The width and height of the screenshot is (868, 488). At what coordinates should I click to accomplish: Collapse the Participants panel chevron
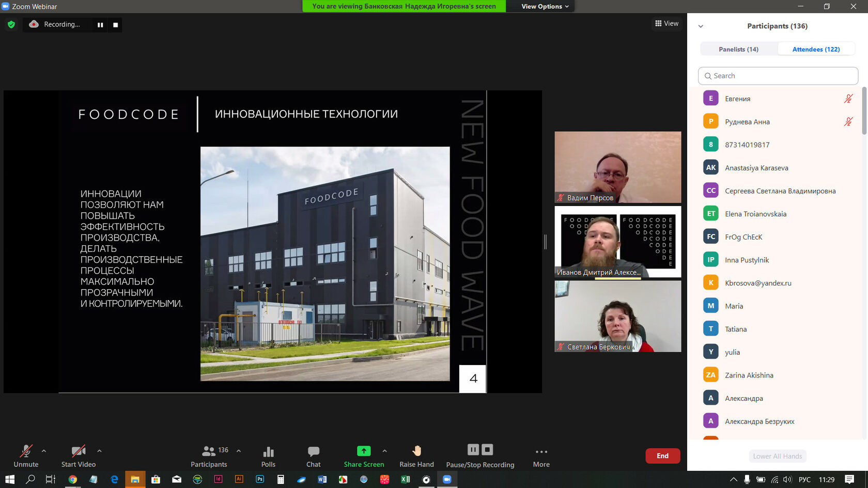coord(701,26)
